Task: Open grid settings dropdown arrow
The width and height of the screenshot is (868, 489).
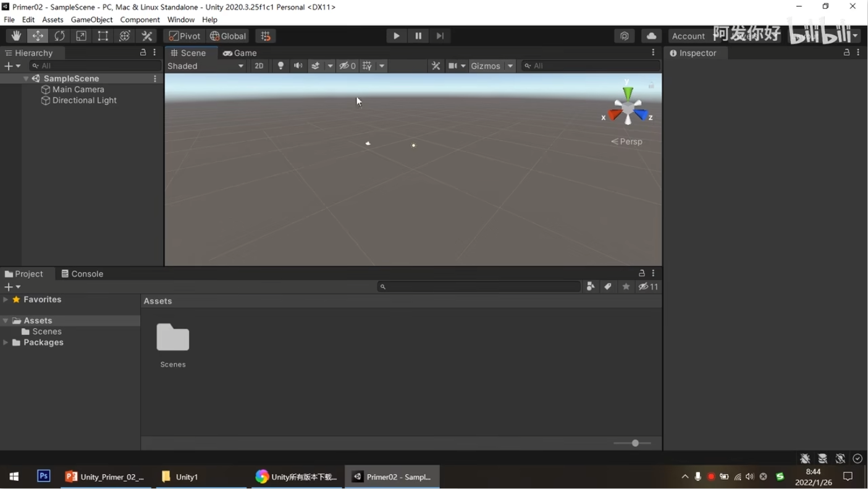Action: pyautogui.click(x=382, y=66)
